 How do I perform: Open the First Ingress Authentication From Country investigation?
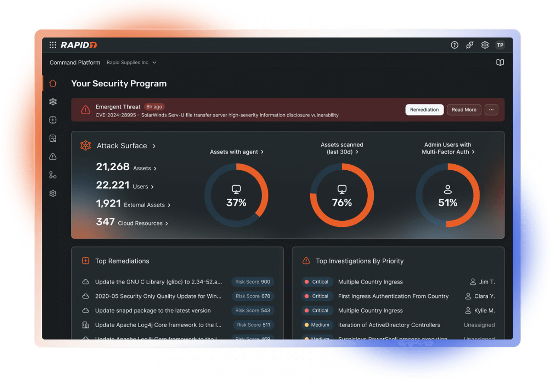pos(393,296)
